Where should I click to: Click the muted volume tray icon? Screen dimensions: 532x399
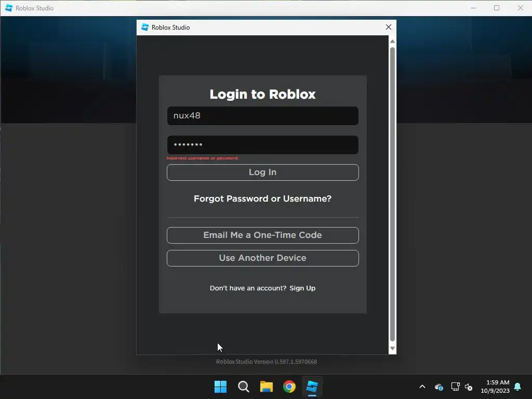469,387
